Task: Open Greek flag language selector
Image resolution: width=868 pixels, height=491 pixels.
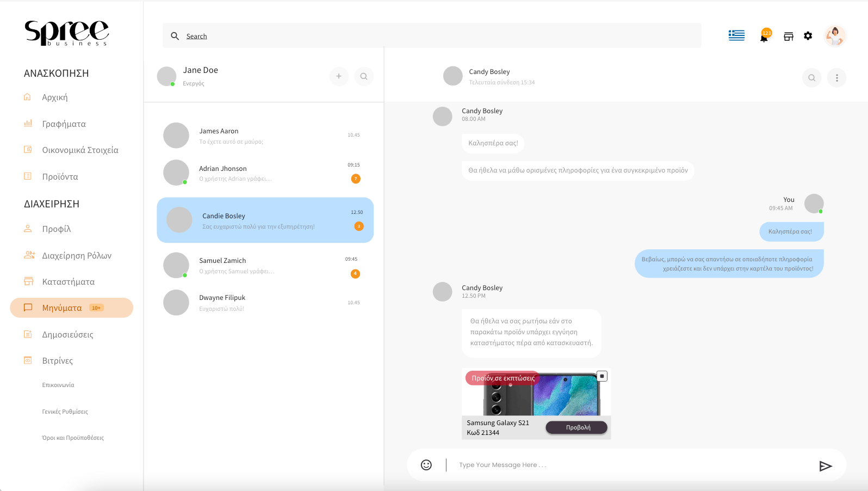Action: pyautogui.click(x=736, y=35)
